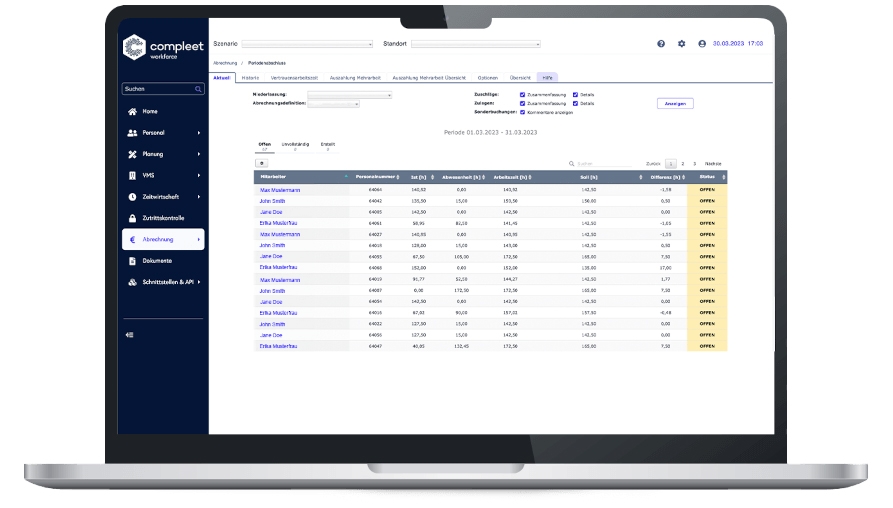Expand the Personal submenu arrow

(x=199, y=133)
